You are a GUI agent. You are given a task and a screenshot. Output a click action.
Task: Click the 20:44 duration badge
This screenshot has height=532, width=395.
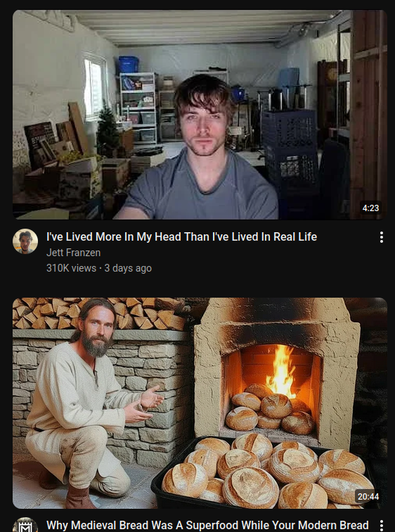tap(368, 496)
